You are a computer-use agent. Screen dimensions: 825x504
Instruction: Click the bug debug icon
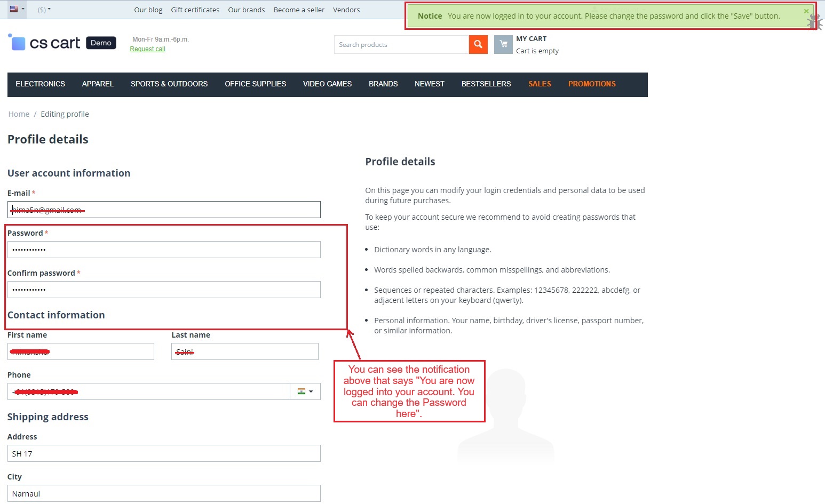814,21
